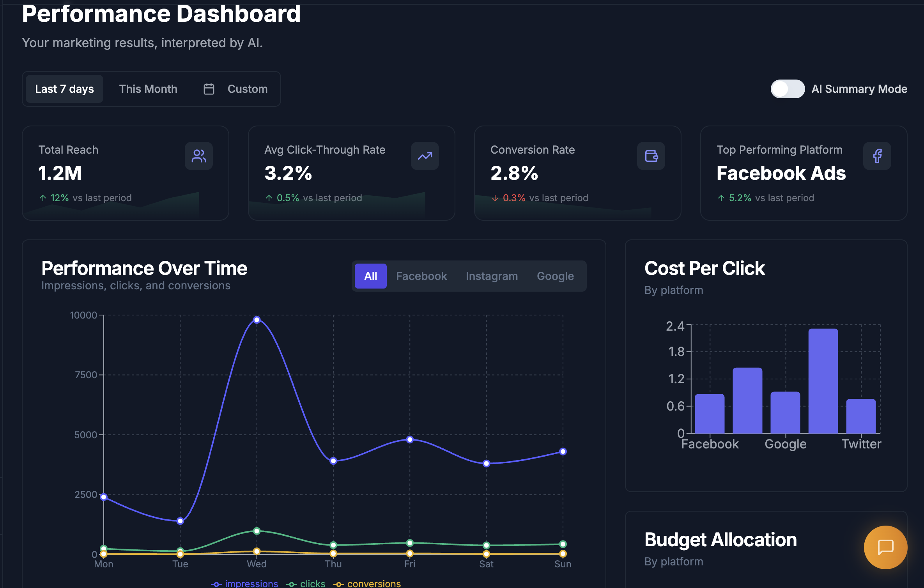924x588 pixels.
Task: Click the calendar icon beside Custom
Action: point(209,89)
